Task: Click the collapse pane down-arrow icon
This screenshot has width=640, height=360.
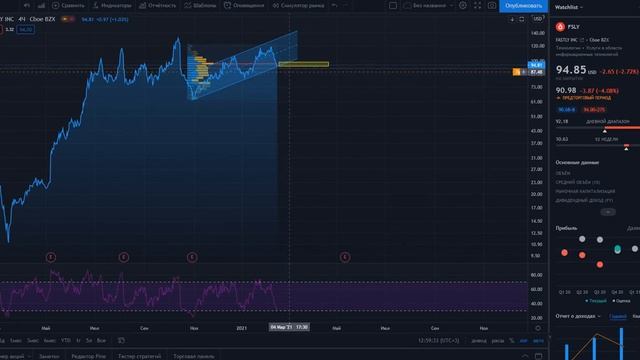Action: (x=512, y=19)
